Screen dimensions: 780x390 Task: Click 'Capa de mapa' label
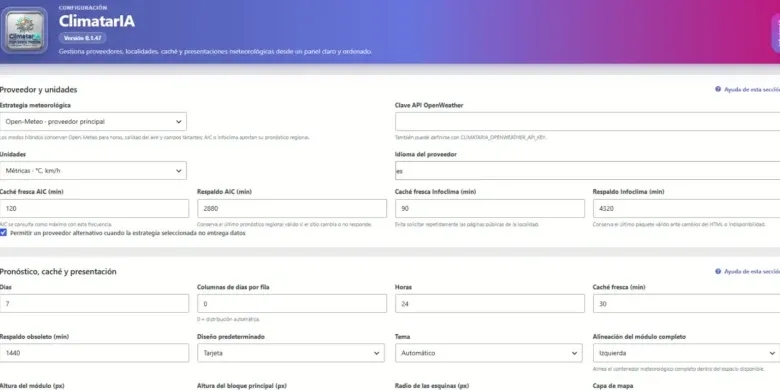point(613,386)
